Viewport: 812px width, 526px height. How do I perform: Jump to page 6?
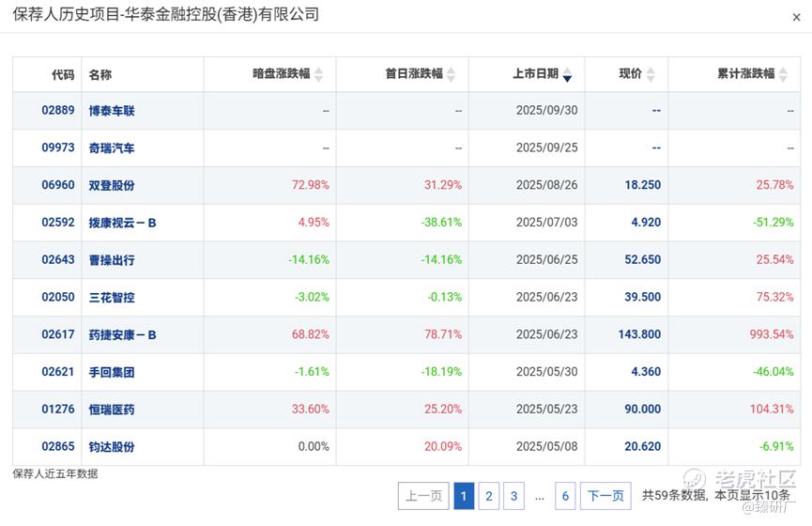click(x=565, y=496)
